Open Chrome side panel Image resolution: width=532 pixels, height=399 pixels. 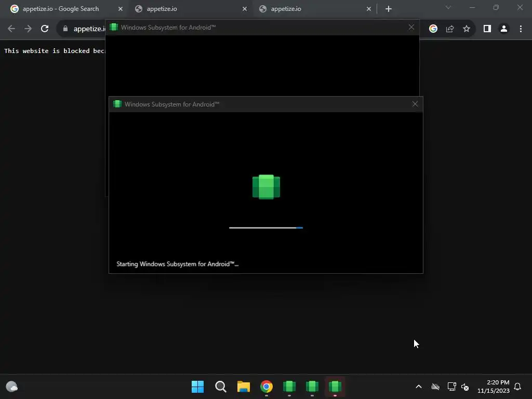coord(487,29)
